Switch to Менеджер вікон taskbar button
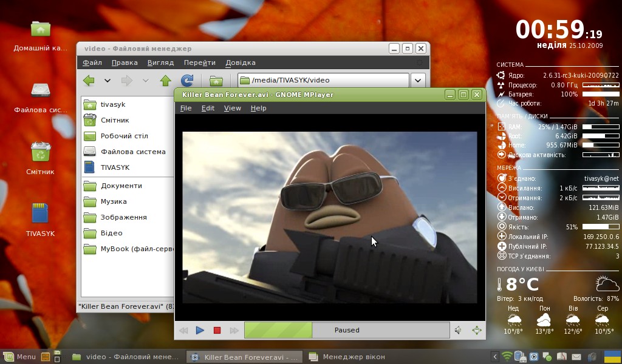 [x=347, y=357]
